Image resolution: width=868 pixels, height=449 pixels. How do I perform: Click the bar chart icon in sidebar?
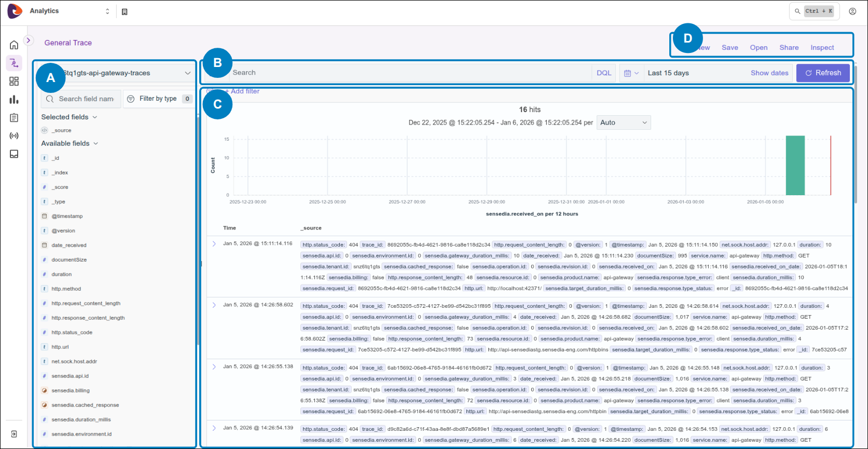14,100
